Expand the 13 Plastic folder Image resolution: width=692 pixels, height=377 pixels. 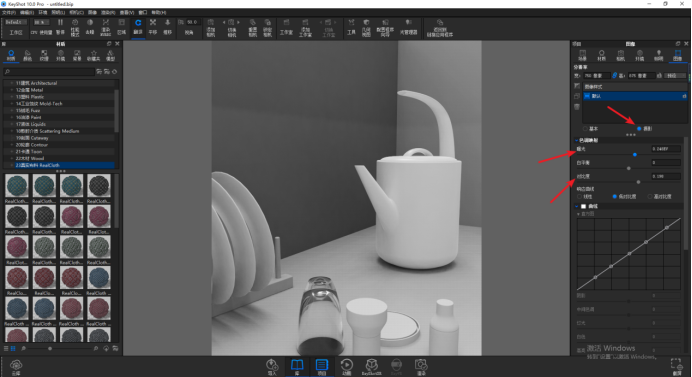coord(11,97)
